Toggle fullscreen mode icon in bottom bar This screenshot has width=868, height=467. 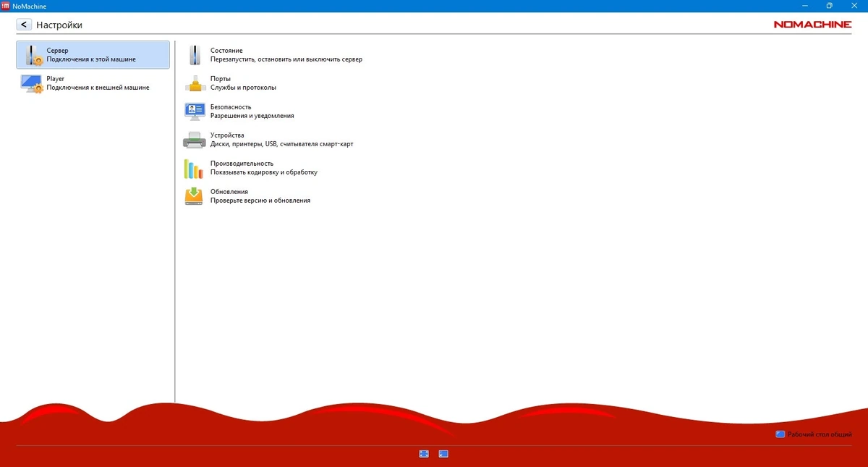(424, 454)
